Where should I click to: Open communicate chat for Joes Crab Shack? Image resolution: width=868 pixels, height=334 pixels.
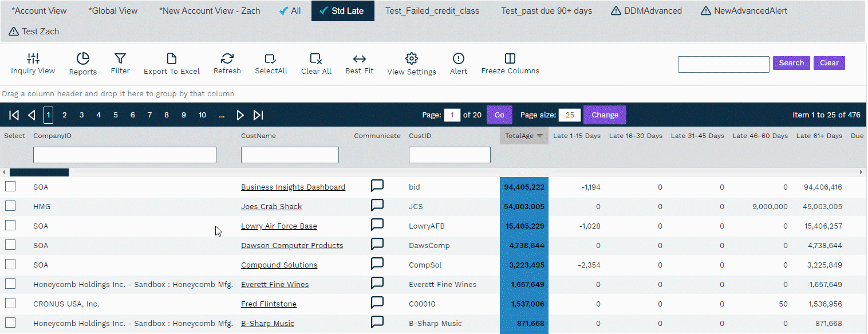(377, 206)
